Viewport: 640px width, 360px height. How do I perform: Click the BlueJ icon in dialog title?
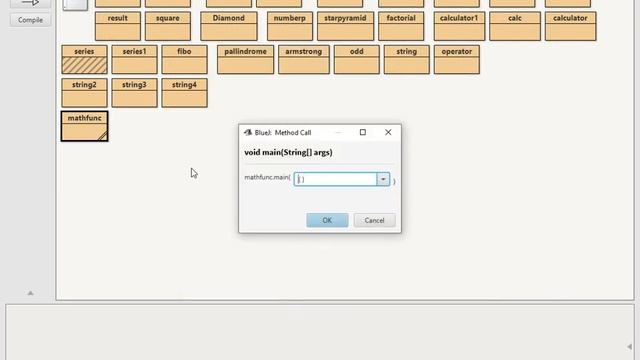(248, 132)
